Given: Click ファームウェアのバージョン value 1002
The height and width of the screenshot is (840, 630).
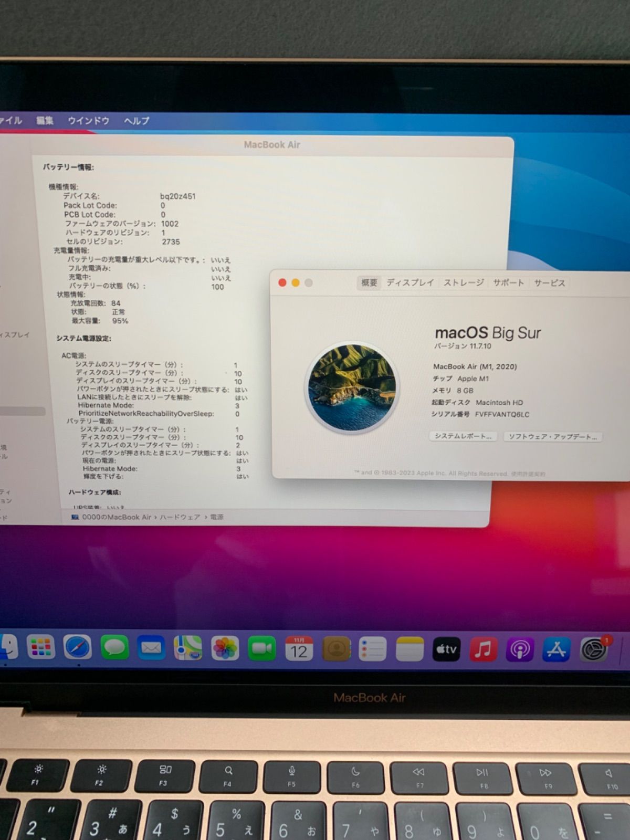Looking at the screenshot, I should [x=170, y=224].
